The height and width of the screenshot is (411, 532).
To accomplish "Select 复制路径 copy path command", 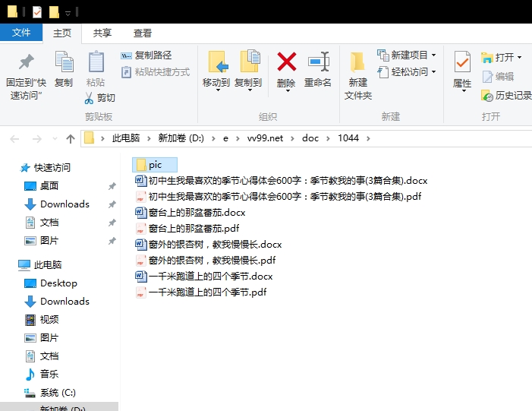I will point(146,55).
